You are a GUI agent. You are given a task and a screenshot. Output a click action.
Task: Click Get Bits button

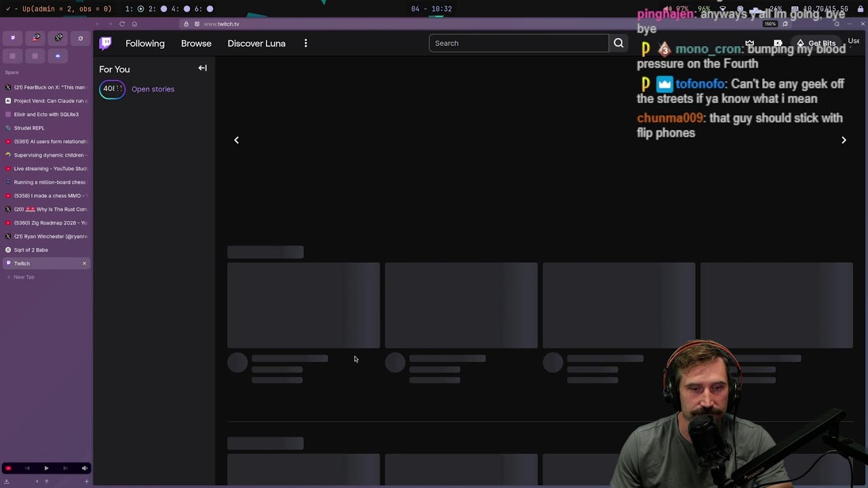click(816, 43)
